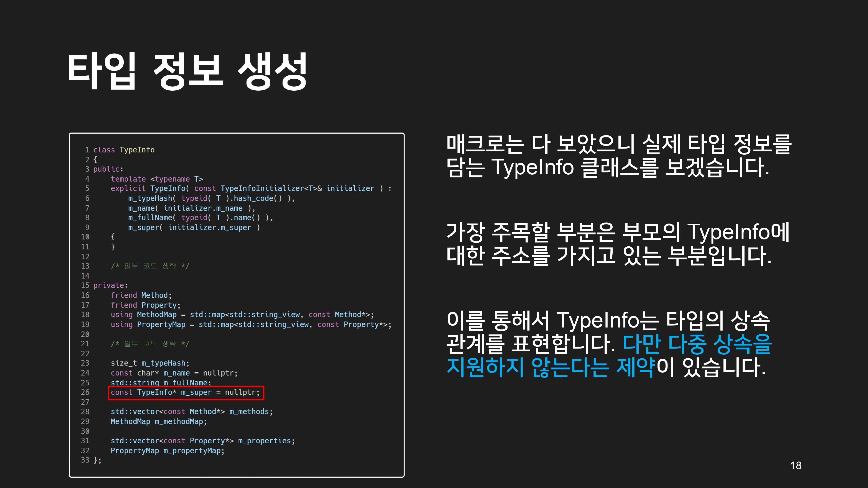Click the using MethodMap alias line
This screenshot has height=488, width=868.
pos(242,315)
